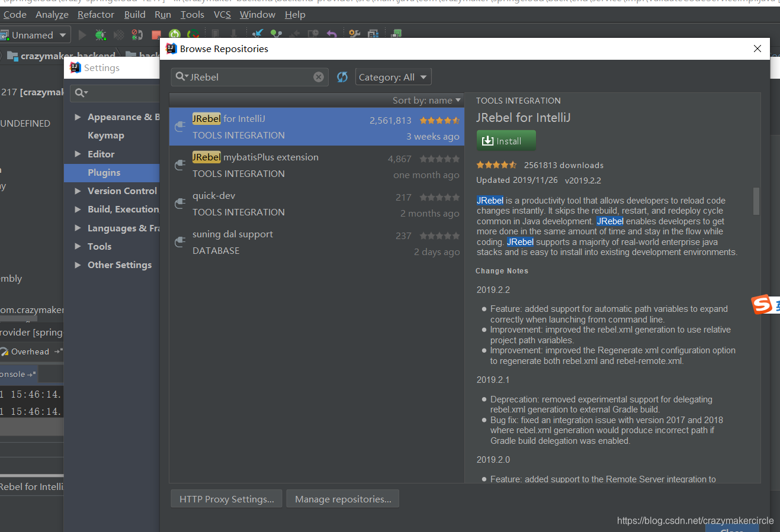This screenshot has width=780, height=532.
Task: Open the Refactor menu
Action: 96,14
